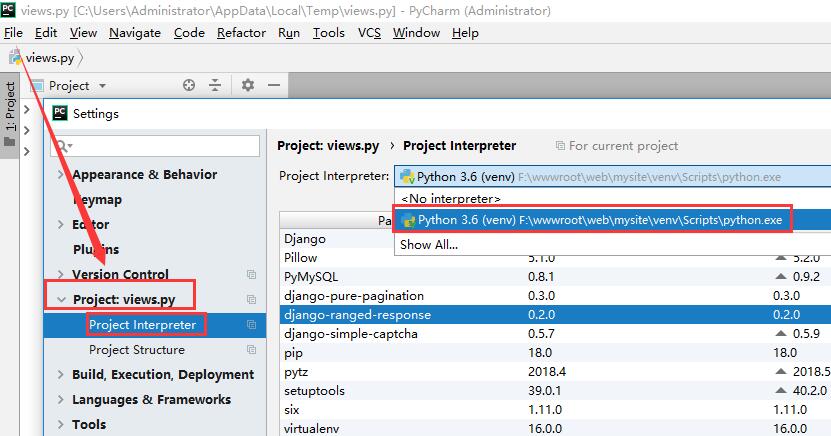Viewport: 831px width, 436px height.
Task: Select the django-simple-captcha package row
Action: [x=555, y=334]
